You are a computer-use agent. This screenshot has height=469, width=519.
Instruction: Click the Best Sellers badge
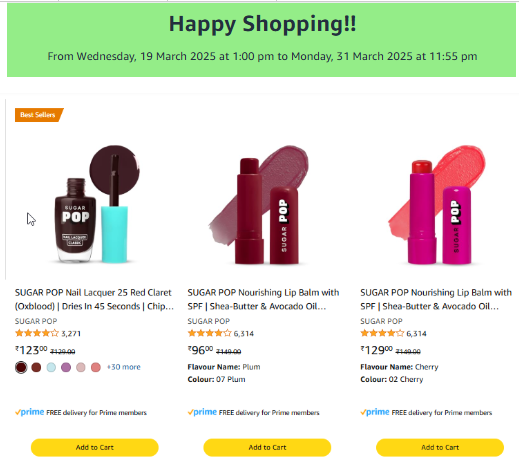pyautogui.click(x=38, y=115)
